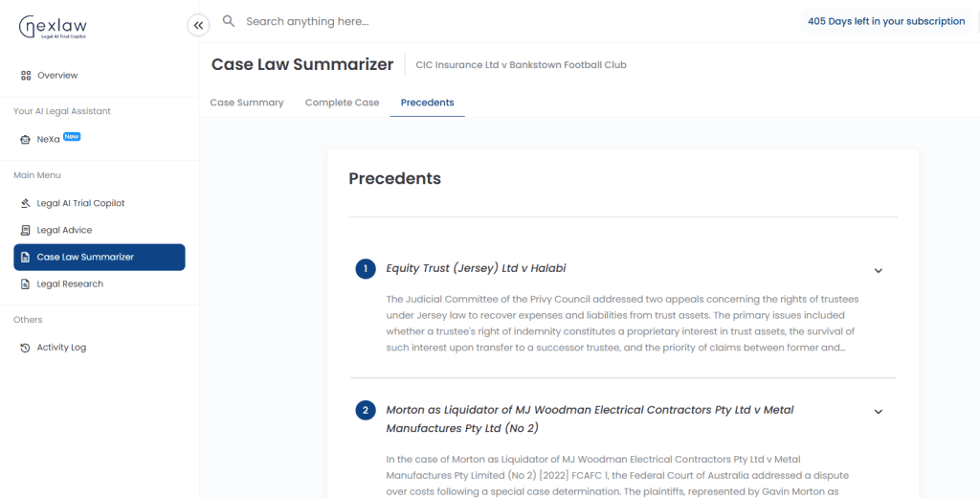Expand the Morton as Liquidator precedent

(879, 412)
